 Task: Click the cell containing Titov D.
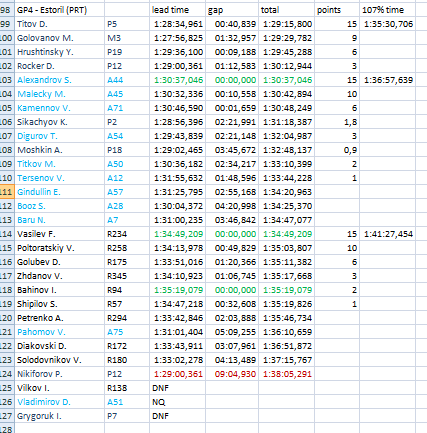coord(60,24)
